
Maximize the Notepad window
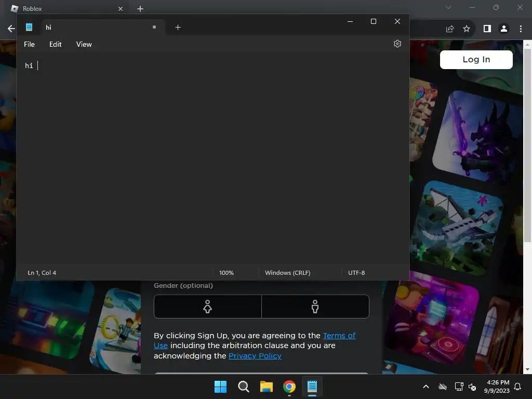[x=374, y=21]
